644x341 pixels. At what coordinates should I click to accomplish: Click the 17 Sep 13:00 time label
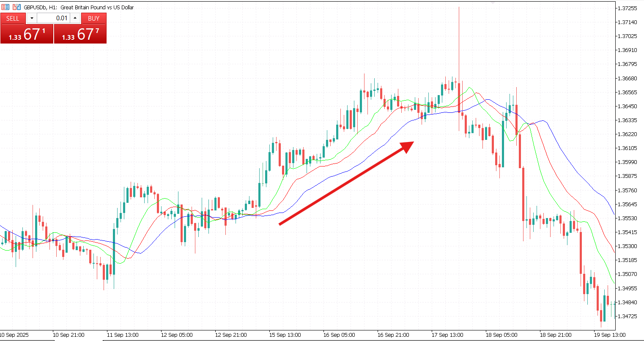click(x=447, y=335)
